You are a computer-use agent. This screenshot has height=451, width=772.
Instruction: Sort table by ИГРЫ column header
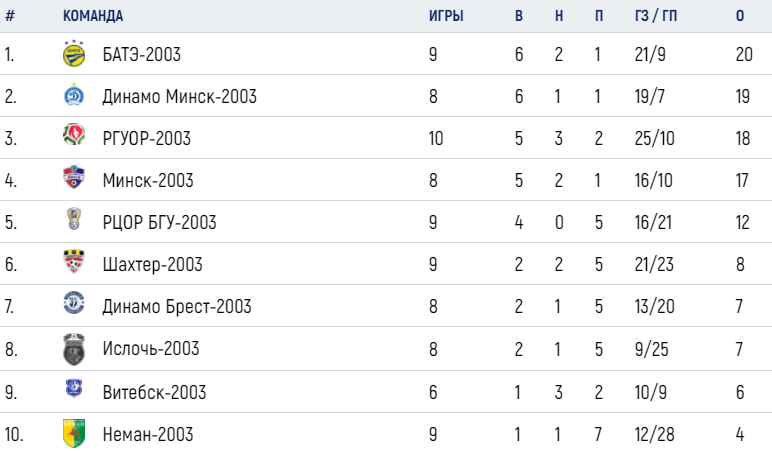point(446,16)
